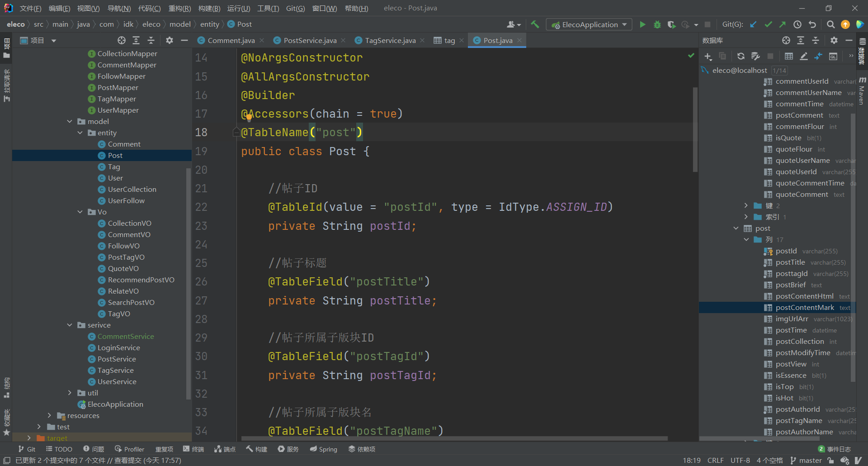
Task: Click the intention lightbulb on line 17
Action: [249, 118]
